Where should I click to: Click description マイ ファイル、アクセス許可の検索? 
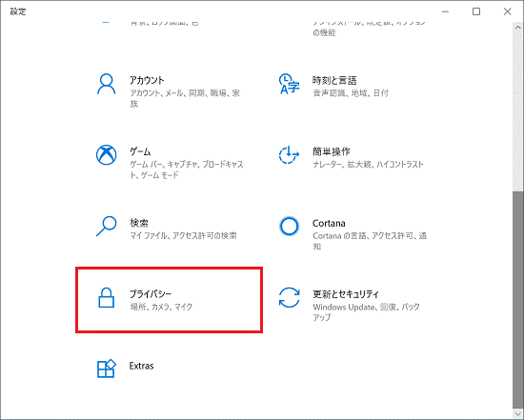tap(183, 235)
